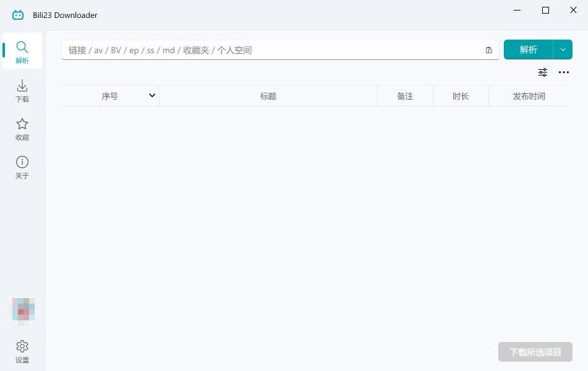Click the 标题 column header

click(268, 96)
